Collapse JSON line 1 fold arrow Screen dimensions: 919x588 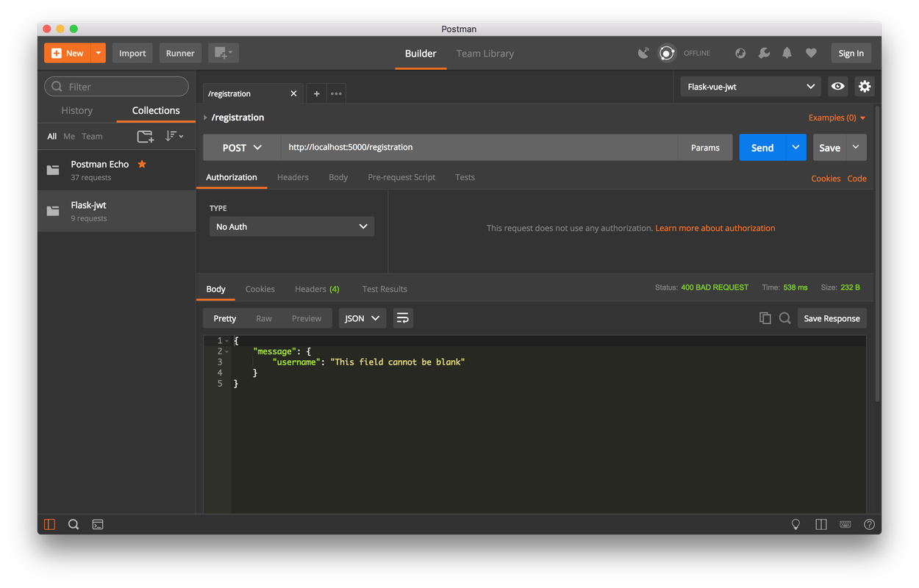click(x=227, y=341)
